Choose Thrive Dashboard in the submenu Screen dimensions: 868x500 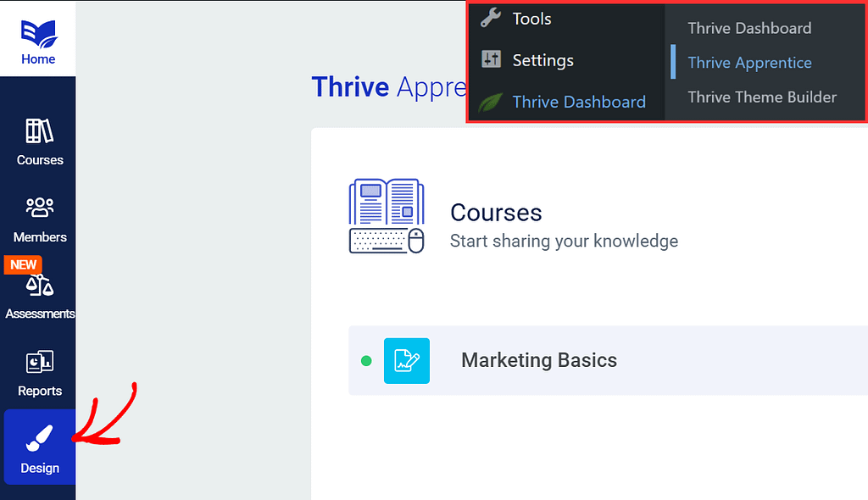coord(749,28)
